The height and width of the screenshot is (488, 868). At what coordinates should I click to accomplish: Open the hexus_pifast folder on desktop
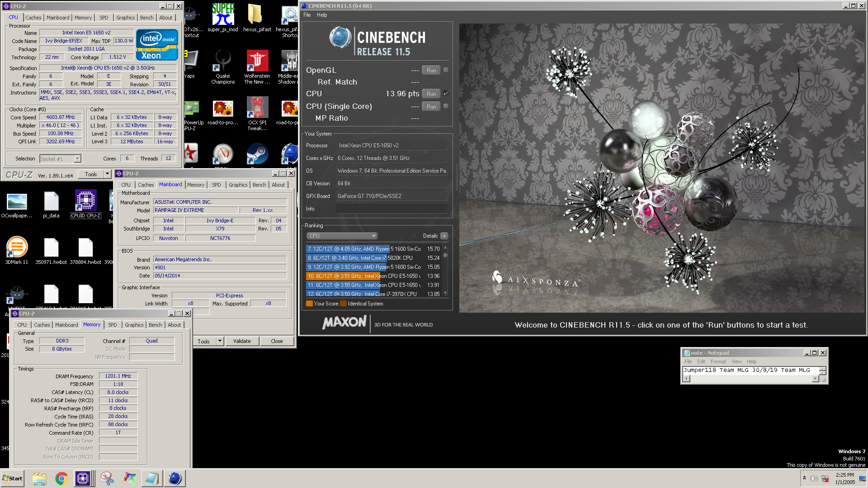pyautogui.click(x=257, y=18)
